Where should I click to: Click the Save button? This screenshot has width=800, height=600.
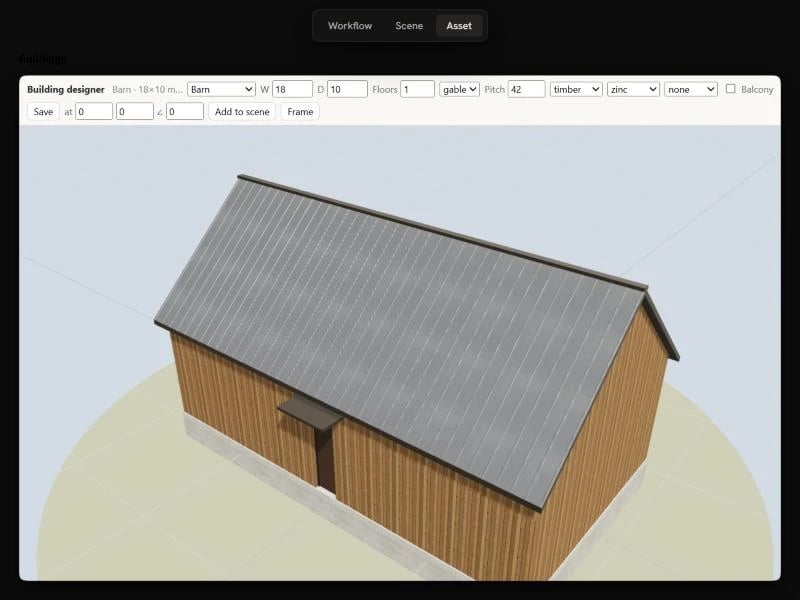(x=43, y=111)
